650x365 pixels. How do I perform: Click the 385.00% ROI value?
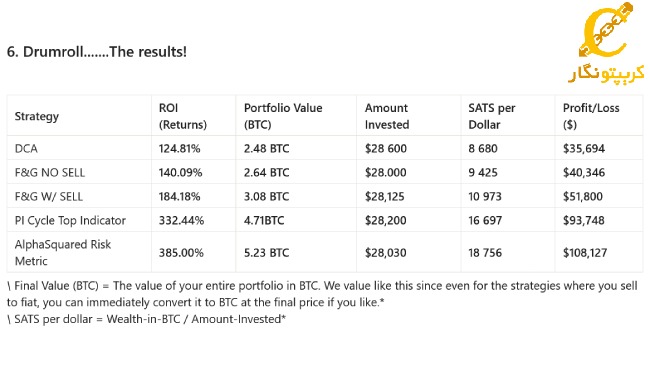coord(181,253)
